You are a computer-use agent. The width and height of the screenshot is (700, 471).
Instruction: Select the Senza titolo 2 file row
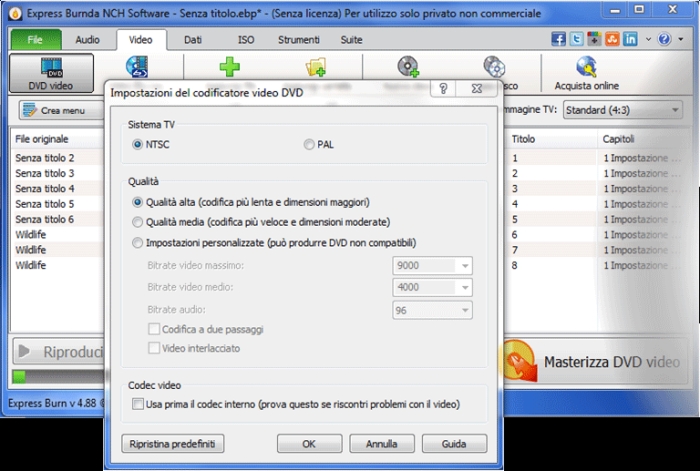click(x=58, y=158)
